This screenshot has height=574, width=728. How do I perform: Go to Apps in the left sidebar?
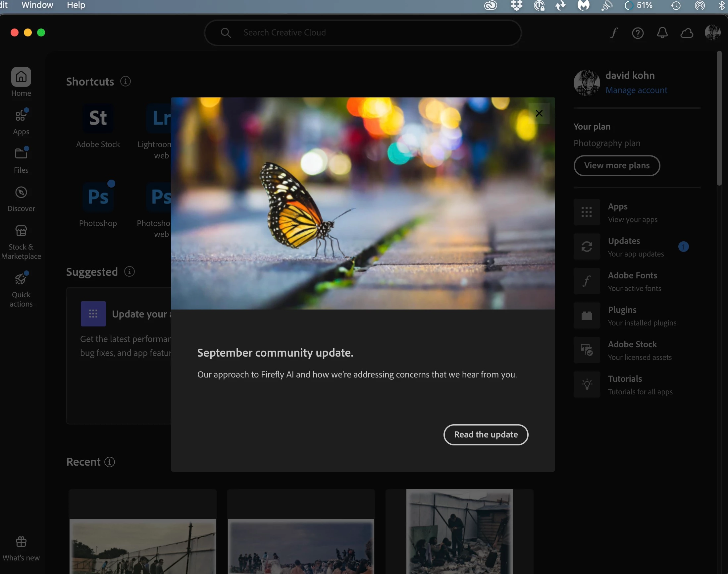coord(21,121)
